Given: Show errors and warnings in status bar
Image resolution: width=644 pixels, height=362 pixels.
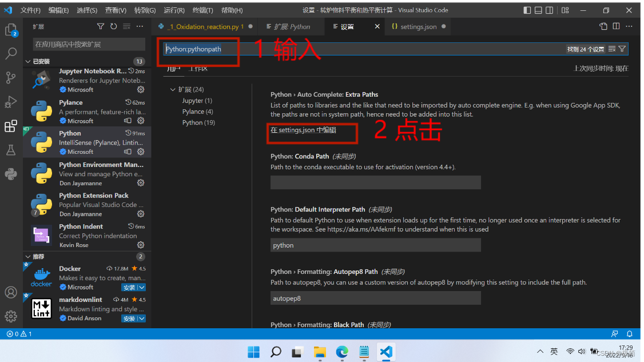Looking at the screenshot, I should 19,334.
